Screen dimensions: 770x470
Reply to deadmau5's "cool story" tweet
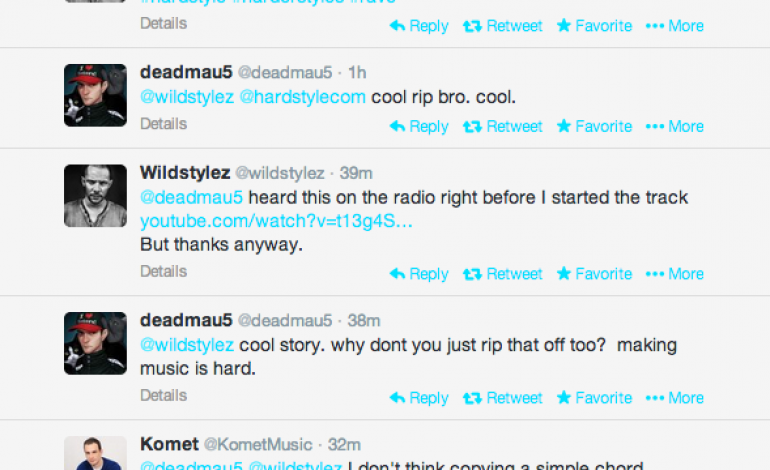click(x=419, y=398)
